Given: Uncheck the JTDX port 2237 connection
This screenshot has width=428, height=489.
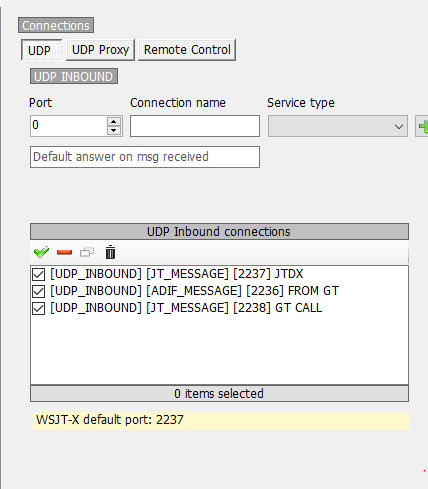Looking at the screenshot, I should pyautogui.click(x=39, y=274).
